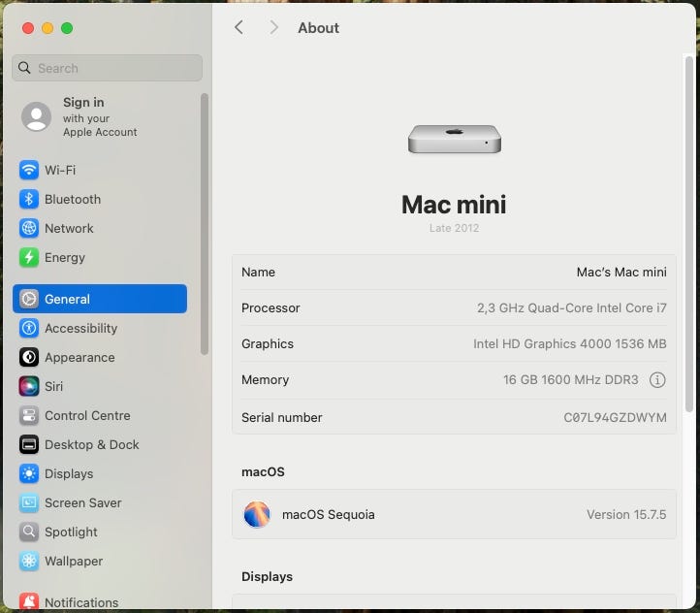Image resolution: width=700 pixels, height=613 pixels.
Task: Click the Name value Mac's Mac mini
Action: pyautogui.click(x=621, y=272)
